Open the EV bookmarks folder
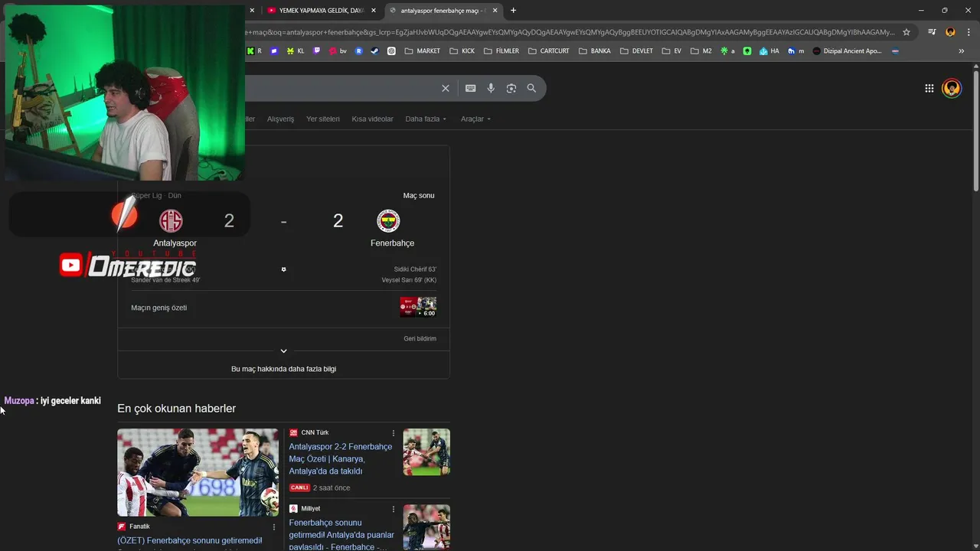980x551 pixels. click(671, 51)
